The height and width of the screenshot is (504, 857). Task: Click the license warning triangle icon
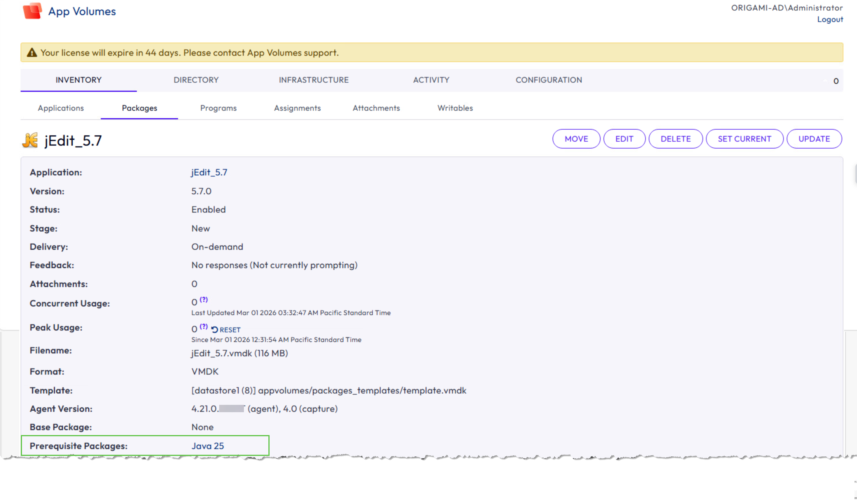click(x=32, y=53)
